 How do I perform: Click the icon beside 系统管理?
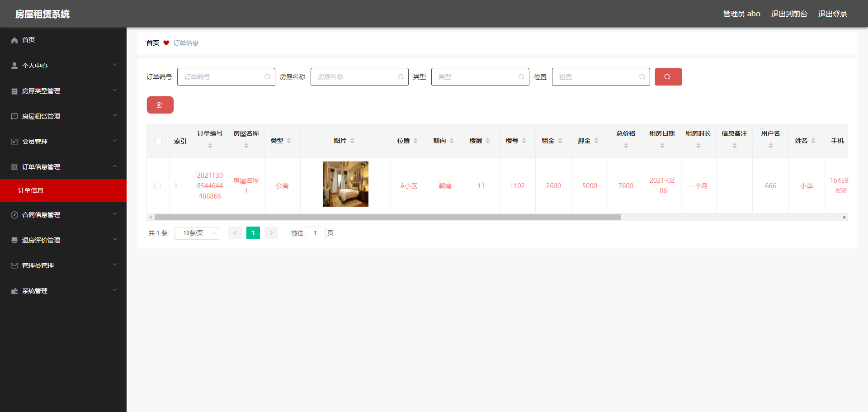14,291
